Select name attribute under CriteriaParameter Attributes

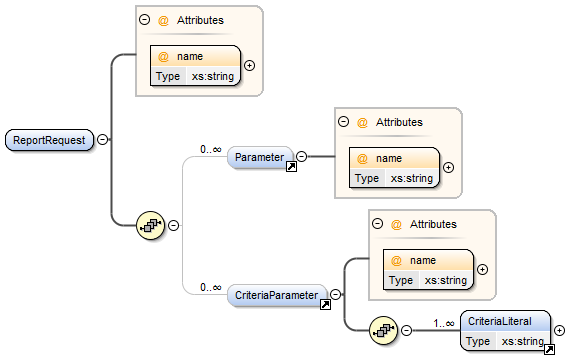coord(428,270)
